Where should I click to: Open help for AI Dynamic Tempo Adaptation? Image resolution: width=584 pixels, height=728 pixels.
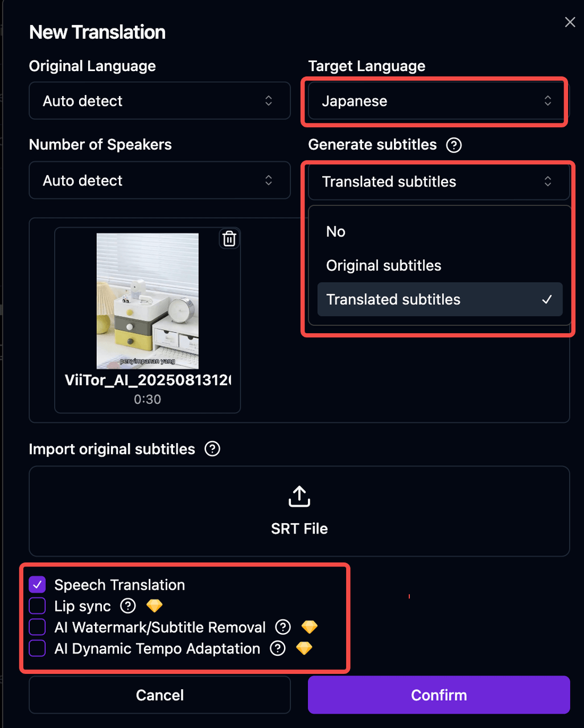[x=278, y=648]
